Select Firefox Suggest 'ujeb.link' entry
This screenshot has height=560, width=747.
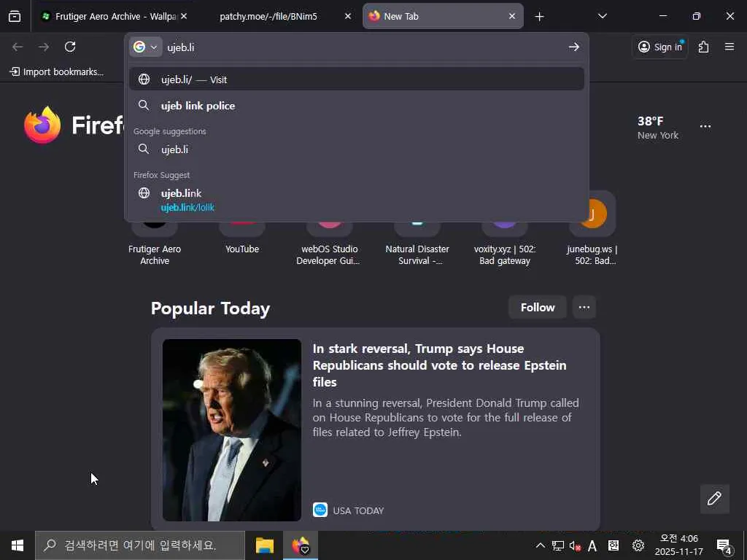(356, 200)
